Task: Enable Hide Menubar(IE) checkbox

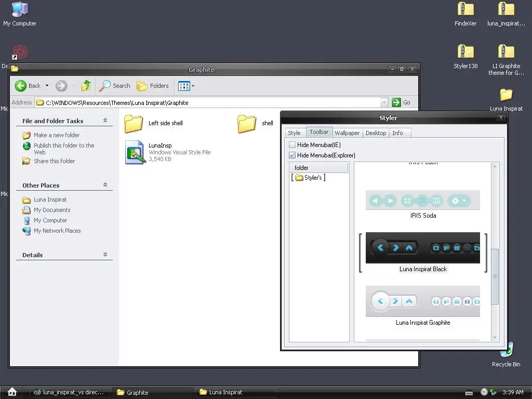Action: click(292, 145)
